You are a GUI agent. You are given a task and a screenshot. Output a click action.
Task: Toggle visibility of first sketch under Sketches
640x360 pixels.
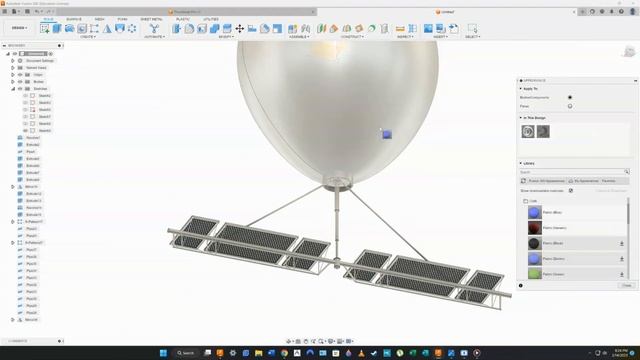(25, 96)
